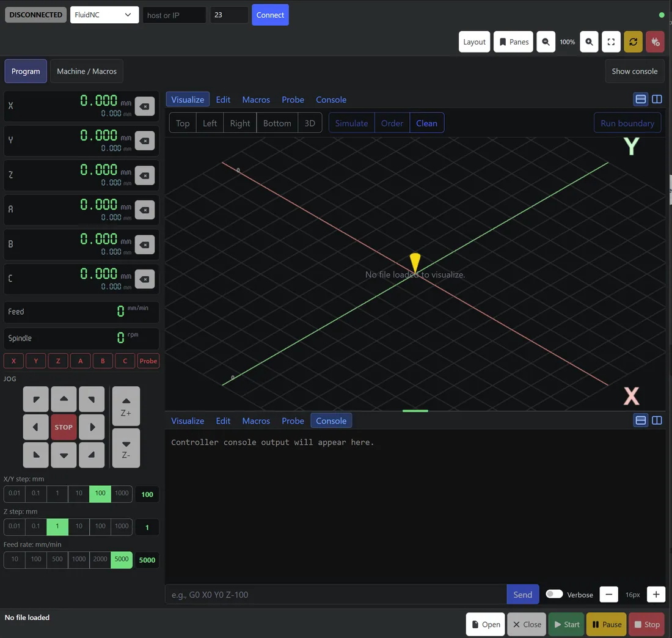This screenshot has height=638, width=672.
Task: Open the Probe tab in upper pane
Action: click(x=293, y=100)
